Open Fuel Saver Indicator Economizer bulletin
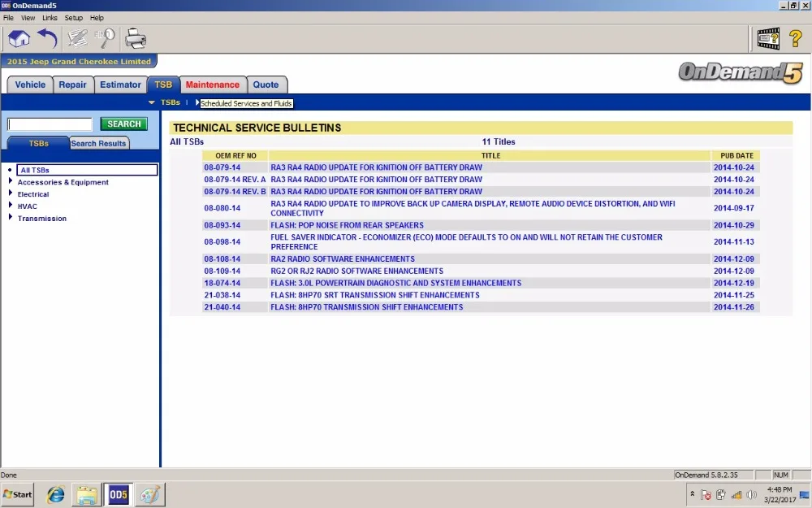 coord(466,242)
